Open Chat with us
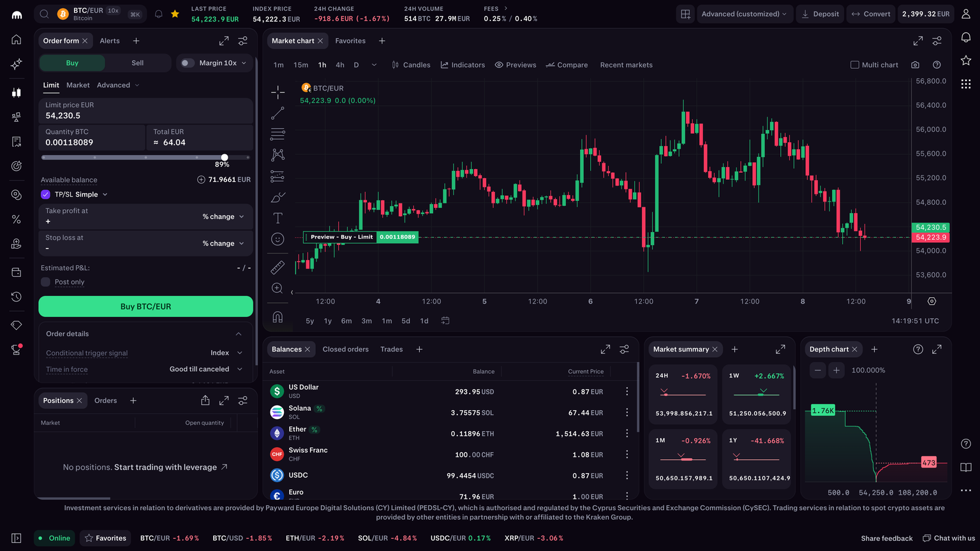 [949, 538]
